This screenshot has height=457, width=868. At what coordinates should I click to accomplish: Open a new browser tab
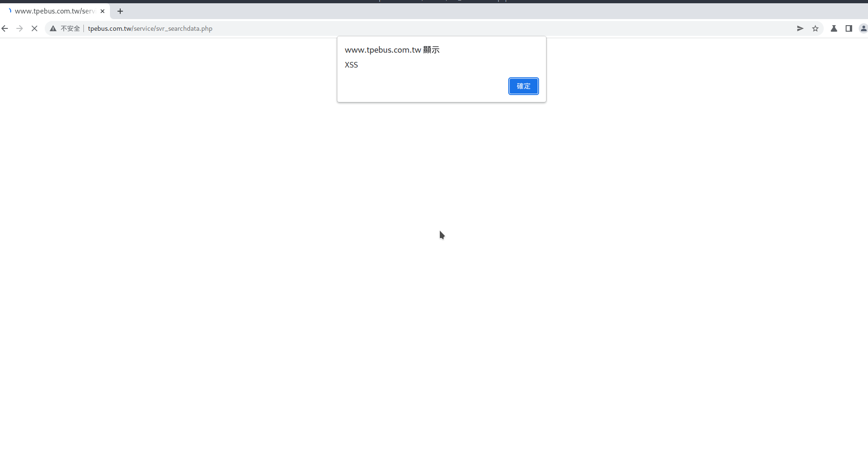(120, 11)
